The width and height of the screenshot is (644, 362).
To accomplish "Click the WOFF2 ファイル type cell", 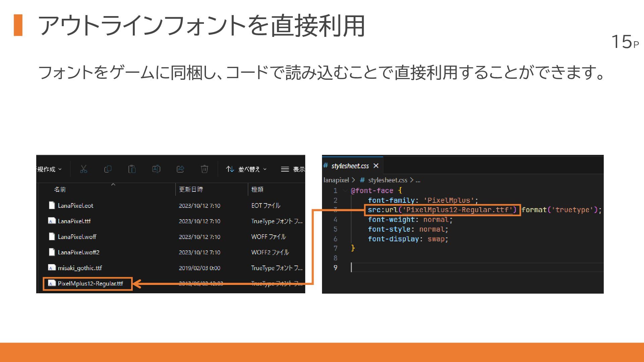I will pos(270,252).
